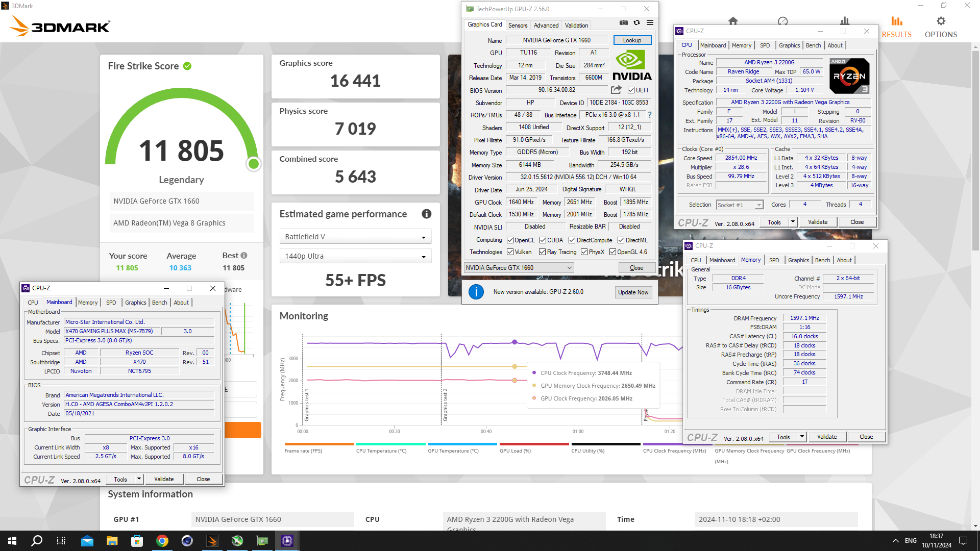The width and height of the screenshot is (980, 551).
Task: Open GPU-Z icon in taskbar
Action: click(262, 541)
